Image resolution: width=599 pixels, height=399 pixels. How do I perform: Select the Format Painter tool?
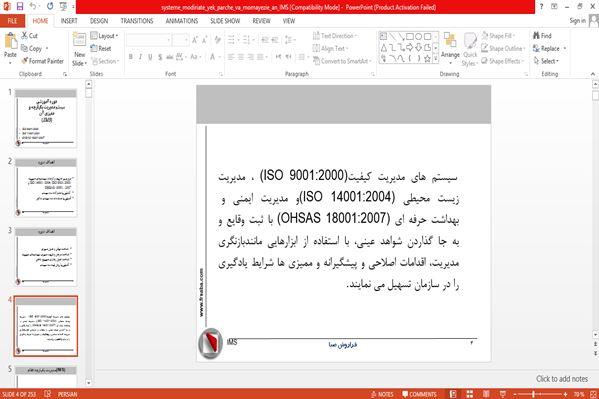click(42, 61)
